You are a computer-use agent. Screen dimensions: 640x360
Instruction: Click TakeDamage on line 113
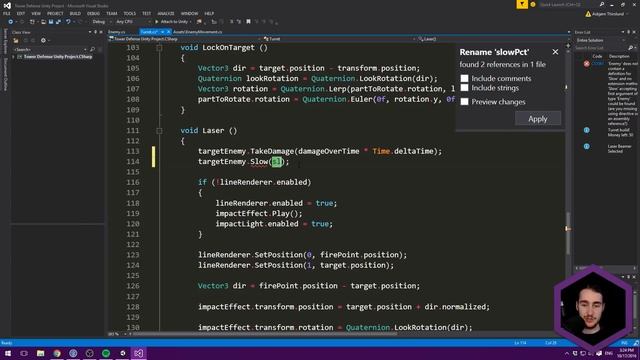coord(272,151)
